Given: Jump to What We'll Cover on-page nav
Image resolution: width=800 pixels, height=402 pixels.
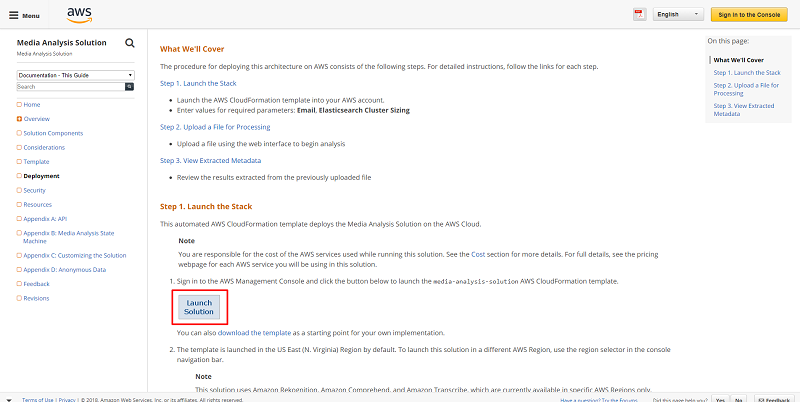Looking at the screenshot, I should (x=738, y=60).
